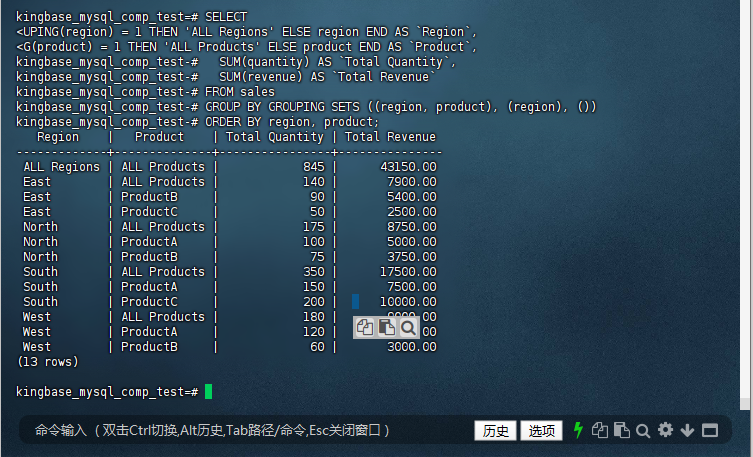This screenshot has width=753, height=457.
Task: Click the 'Region' column header
Action: pos(58,137)
